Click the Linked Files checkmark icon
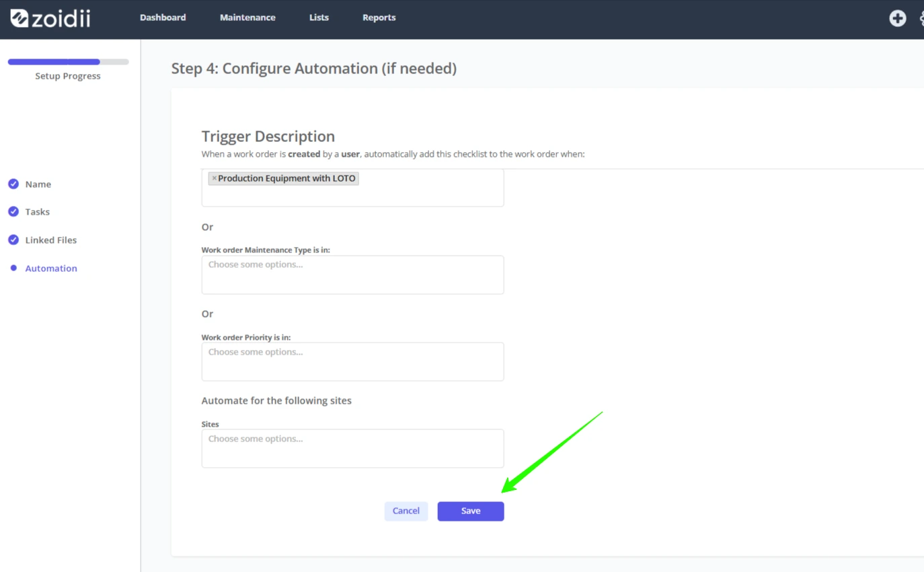 pos(13,240)
